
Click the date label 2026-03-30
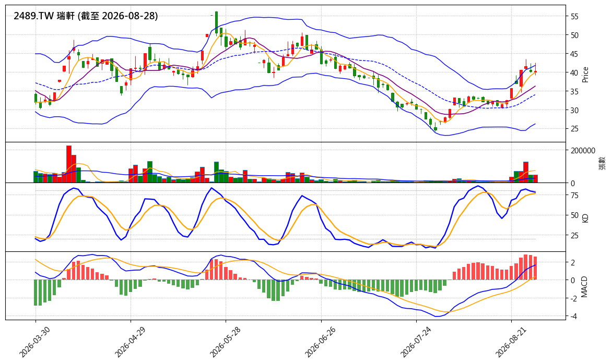pyautogui.click(x=35, y=342)
